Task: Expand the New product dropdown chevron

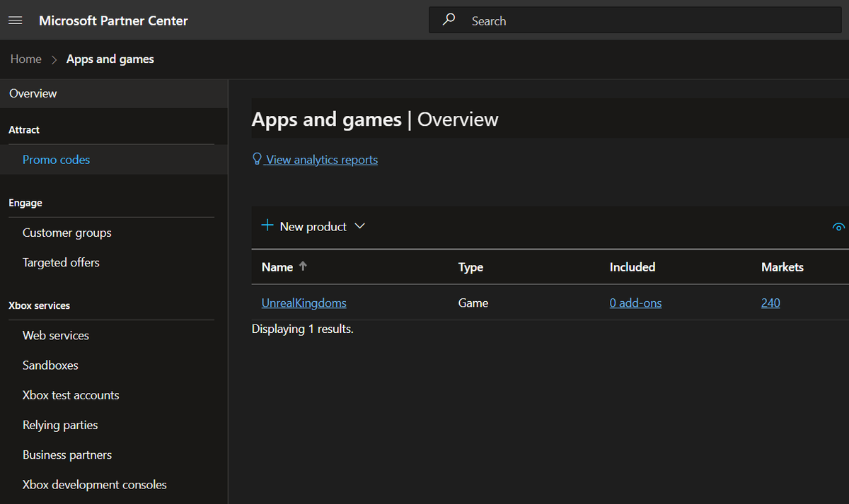Action: [359, 226]
